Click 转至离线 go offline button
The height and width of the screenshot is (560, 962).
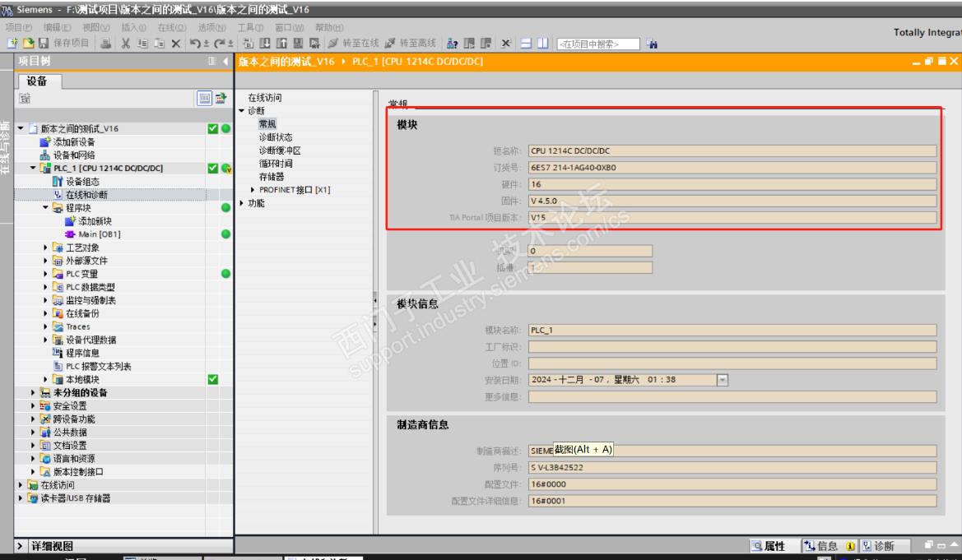tap(411, 43)
